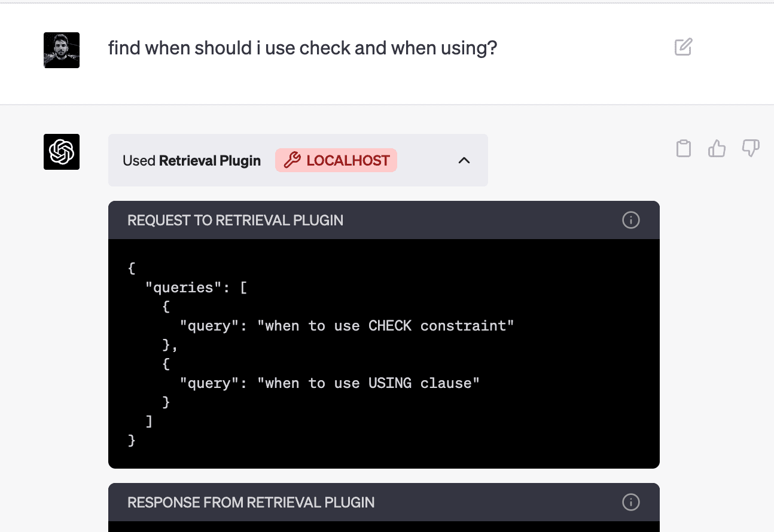This screenshot has height=532, width=774.
Task: Click the wrench icon in the LOCALHOST badge
Action: [292, 160]
